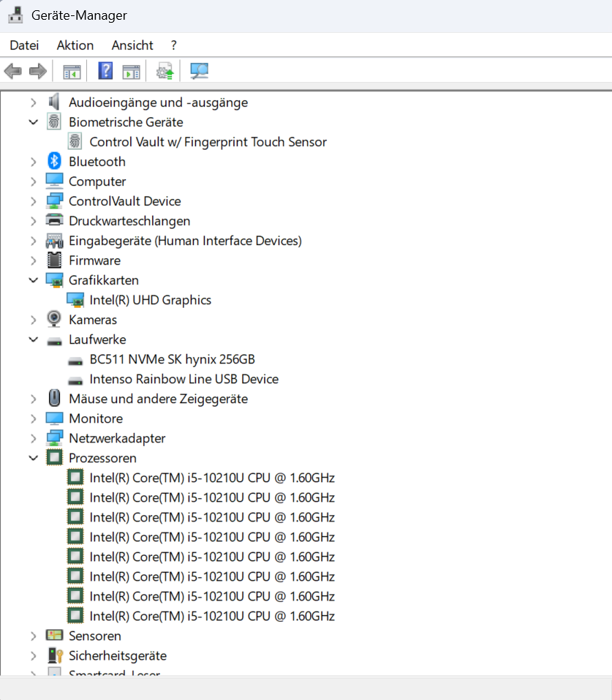Click the icon beside Sensoren
612x700 pixels.
[54, 635]
